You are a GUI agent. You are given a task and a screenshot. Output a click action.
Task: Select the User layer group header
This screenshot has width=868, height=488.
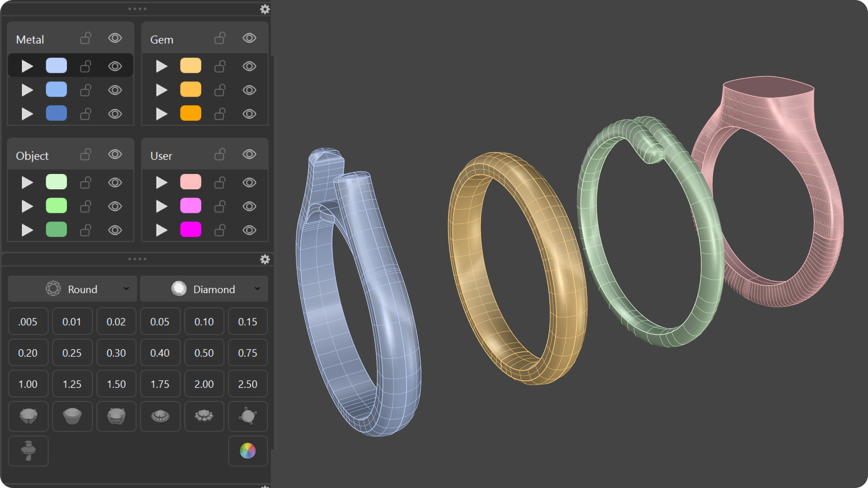[161, 156]
